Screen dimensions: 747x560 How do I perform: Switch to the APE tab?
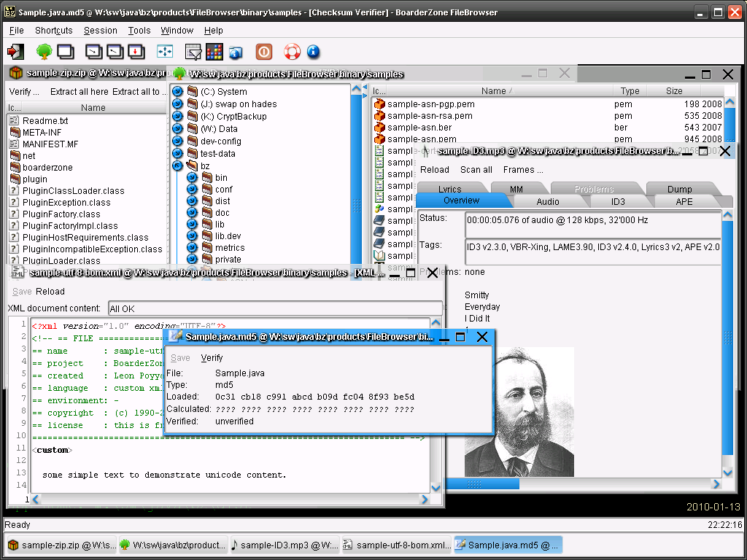tap(684, 201)
